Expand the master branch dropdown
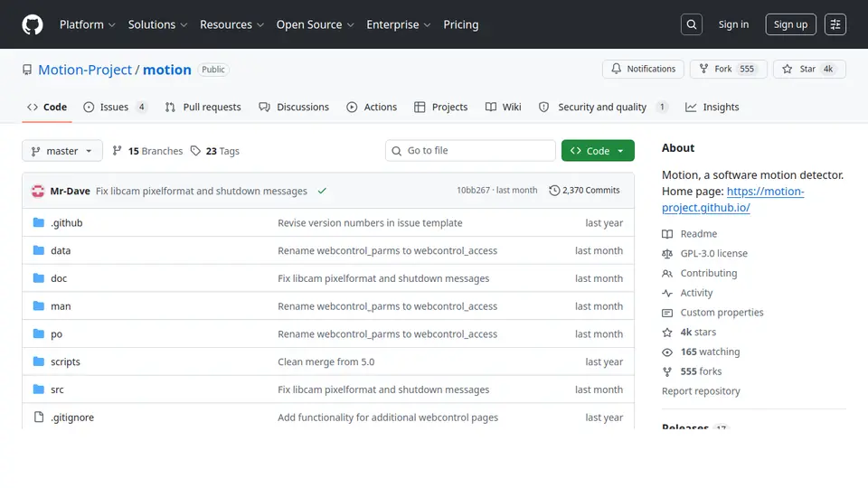The image size is (868, 488). click(x=62, y=151)
